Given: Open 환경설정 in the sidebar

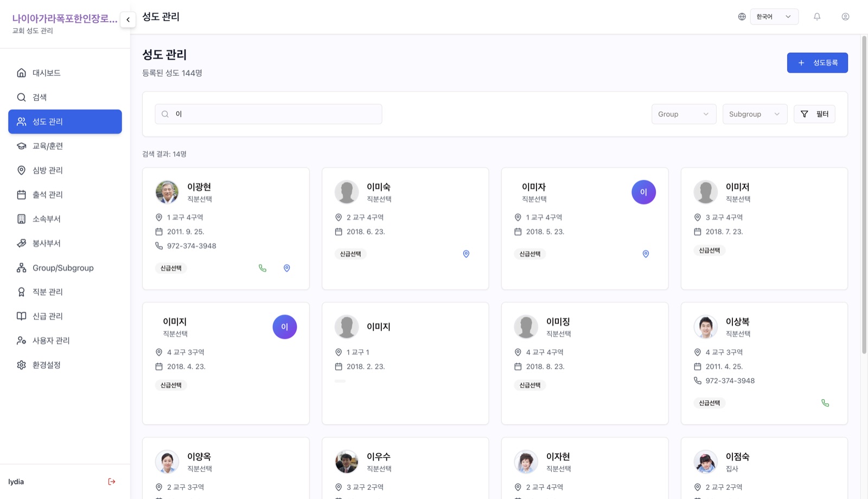Looking at the screenshot, I should click(65, 365).
